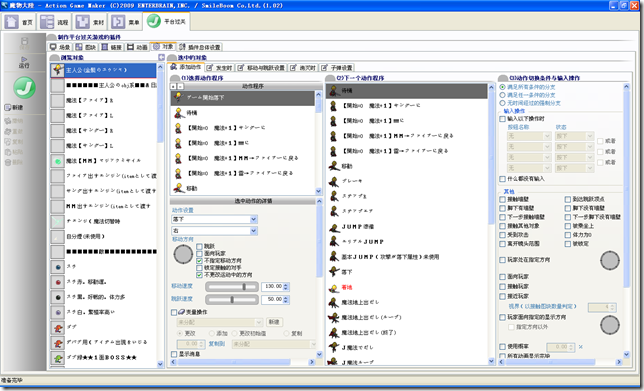
Task: Check the 什么都没有输入 no-input checkbox
Action: click(x=502, y=179)
